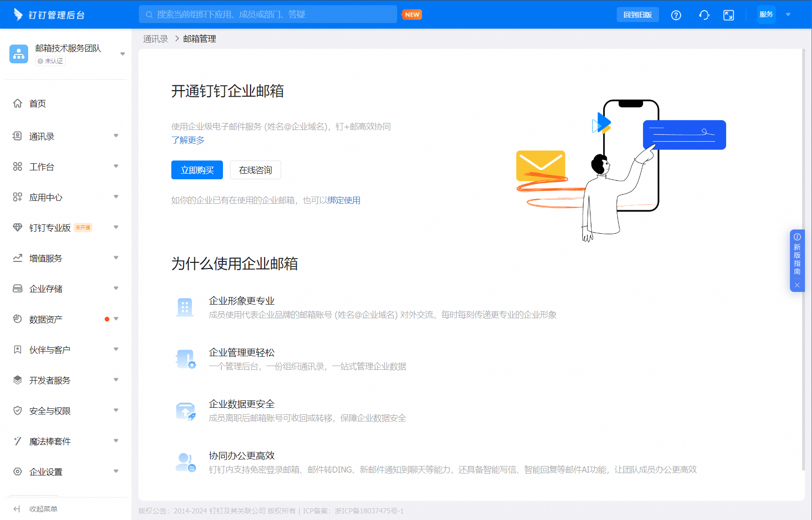This screenshot has width=812, height=520.
Task: Go to 通讯录 breadcrumb link
Action: tap(155, 39)
